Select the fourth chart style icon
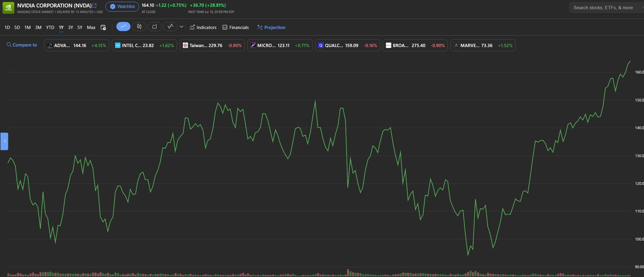Screen dimensions: 644x277 pyautogui.click(x=170, y=27)
